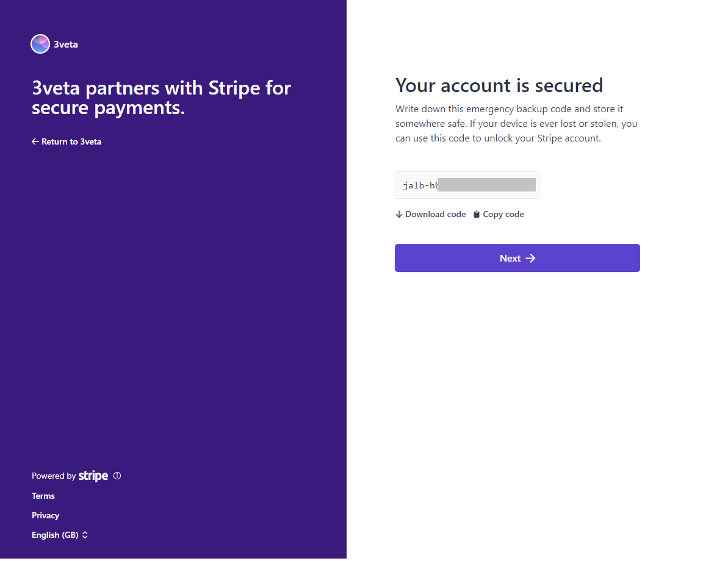Viewport: 728px width, 561px height.
Task: Click Return to 3veta
Action: [71, 141]
